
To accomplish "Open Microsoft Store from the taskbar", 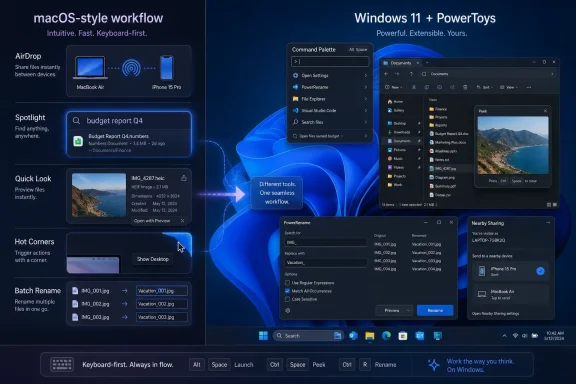I will click(403, 335).
